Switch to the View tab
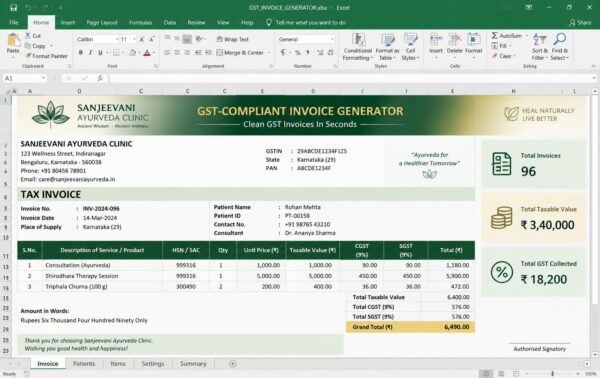 [223, 23]
